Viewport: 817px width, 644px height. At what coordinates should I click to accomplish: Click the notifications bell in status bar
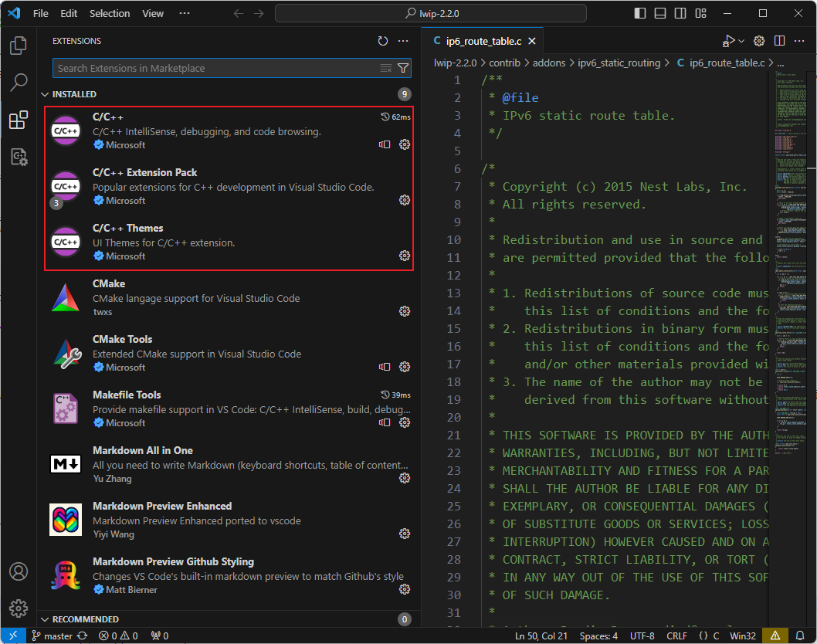click(798, 636)
